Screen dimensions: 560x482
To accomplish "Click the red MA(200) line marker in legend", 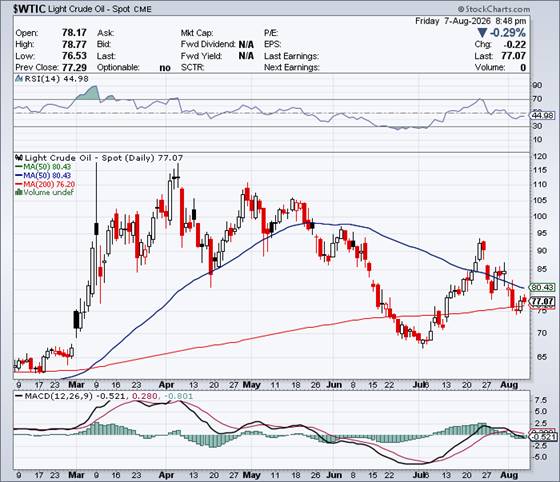I will click(x=19, y=184).
